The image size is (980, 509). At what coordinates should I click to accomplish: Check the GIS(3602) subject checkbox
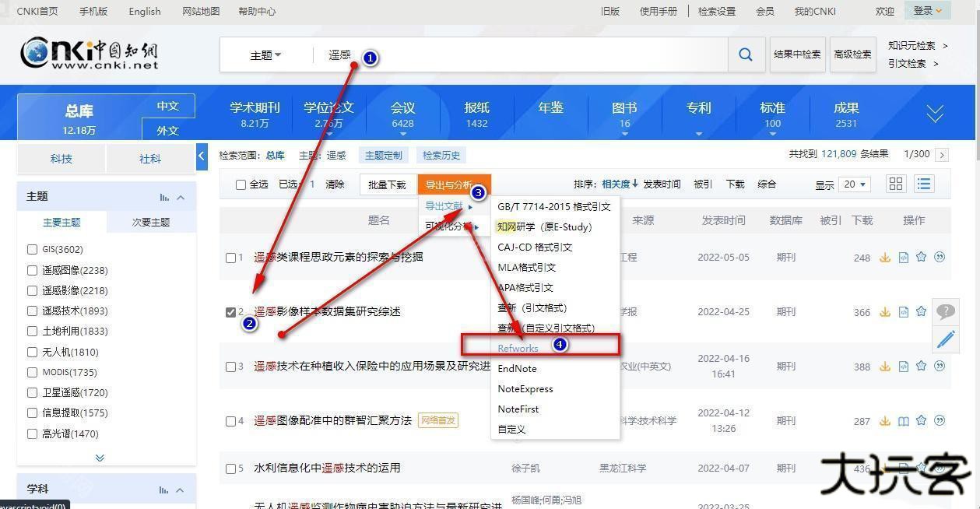coord(33,249)
